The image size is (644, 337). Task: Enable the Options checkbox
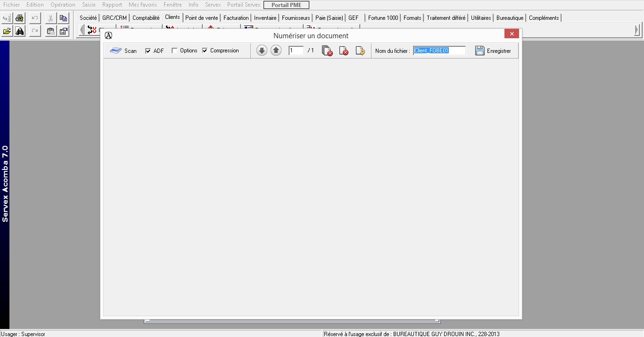coord(174,51)
